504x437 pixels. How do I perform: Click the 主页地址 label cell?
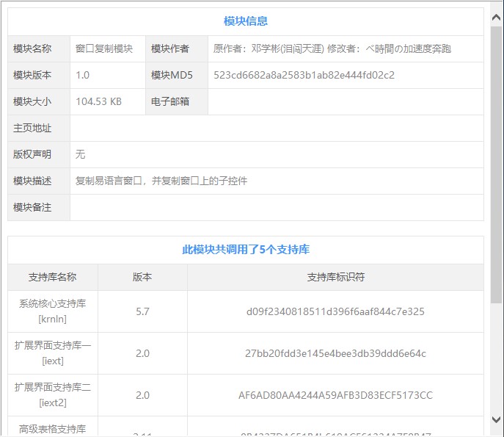click(39, 128)
